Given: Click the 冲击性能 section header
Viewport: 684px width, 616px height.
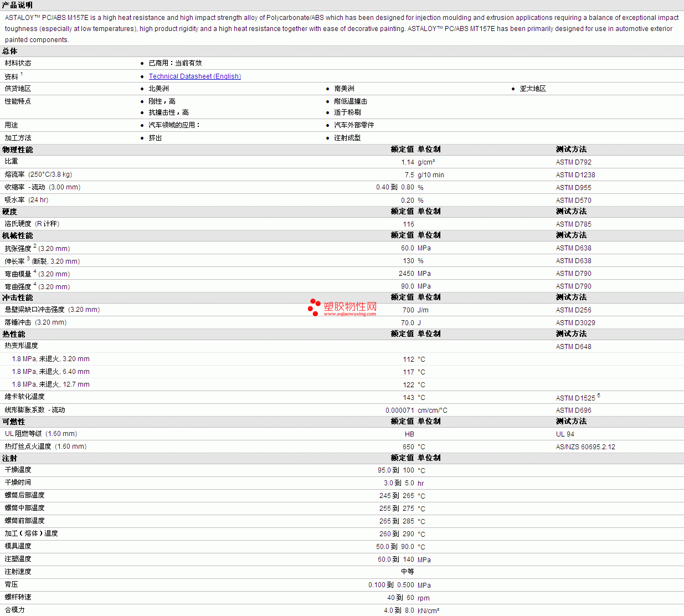Looking at the screenshot, I should (x=18, y=298).
